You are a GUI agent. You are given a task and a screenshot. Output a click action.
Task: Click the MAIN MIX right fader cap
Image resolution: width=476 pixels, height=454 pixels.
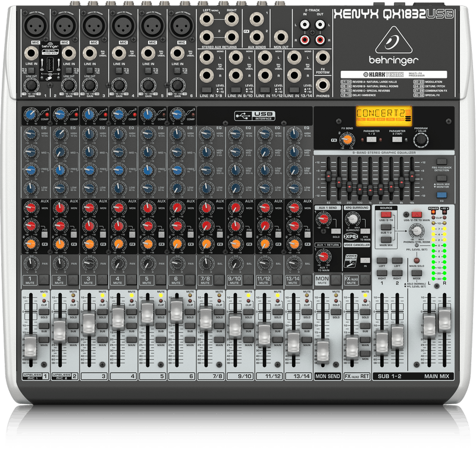click(x=444, y=319)
